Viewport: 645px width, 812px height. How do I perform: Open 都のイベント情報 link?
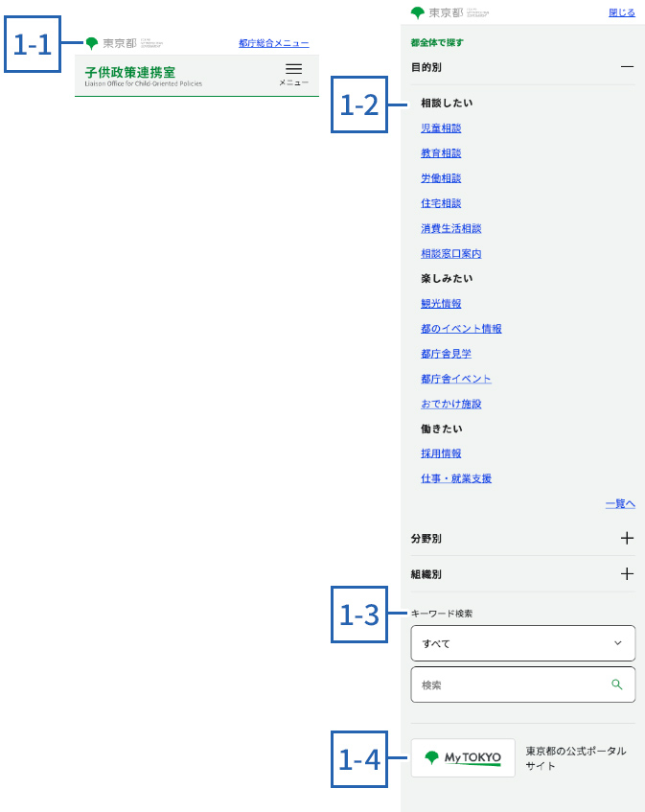pos(461,328)
